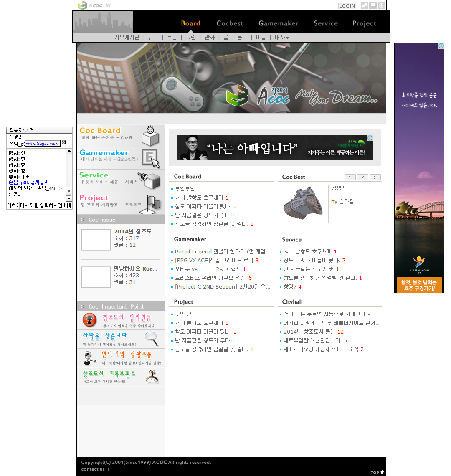Open the 안녕하세요 Roa issue thumbnail

point(96,277)
